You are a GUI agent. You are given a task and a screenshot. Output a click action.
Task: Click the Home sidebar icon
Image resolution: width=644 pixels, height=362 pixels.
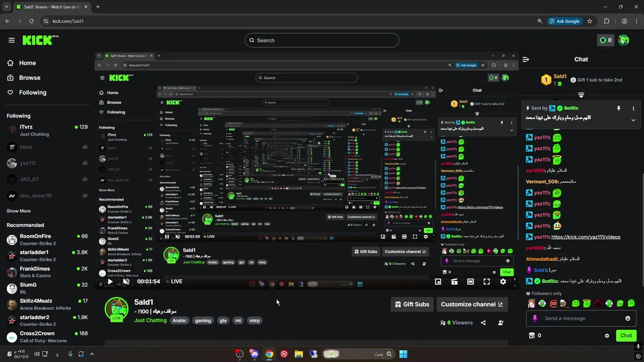(x=10, y=63)
